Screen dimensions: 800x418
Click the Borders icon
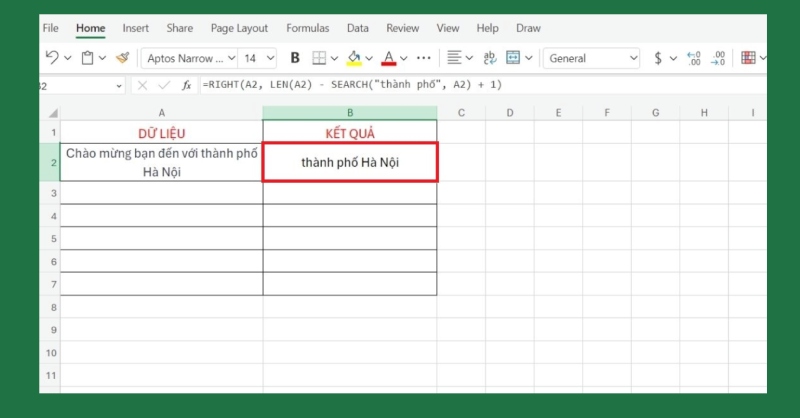[319, 58]
